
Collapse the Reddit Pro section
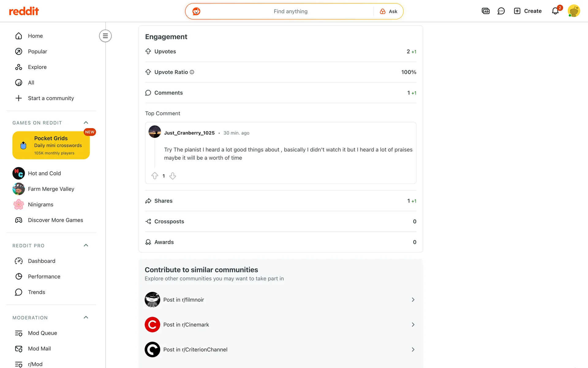pos(86,245)
